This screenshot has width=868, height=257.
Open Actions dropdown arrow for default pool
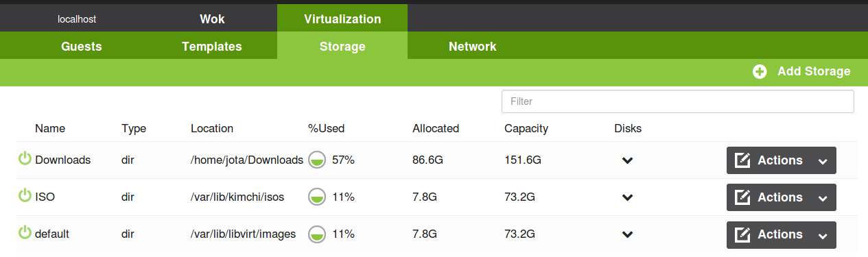[x=823, y=235]
